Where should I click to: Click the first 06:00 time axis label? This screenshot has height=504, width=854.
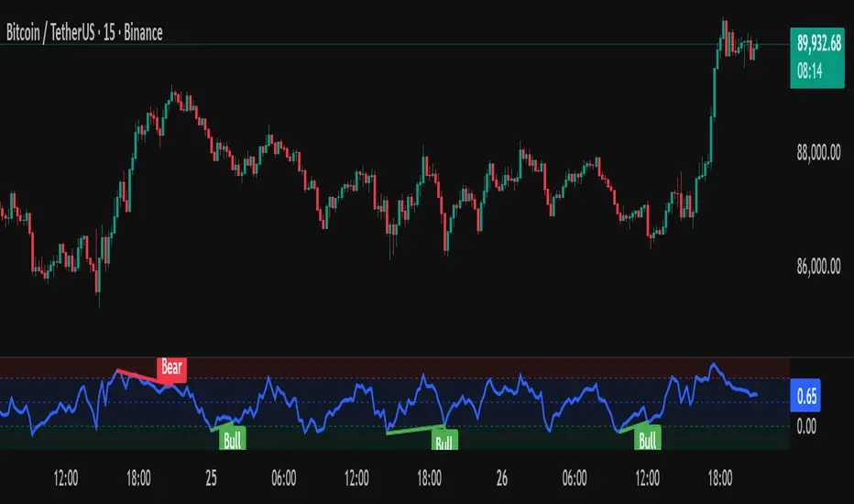[x=284, y=478]
